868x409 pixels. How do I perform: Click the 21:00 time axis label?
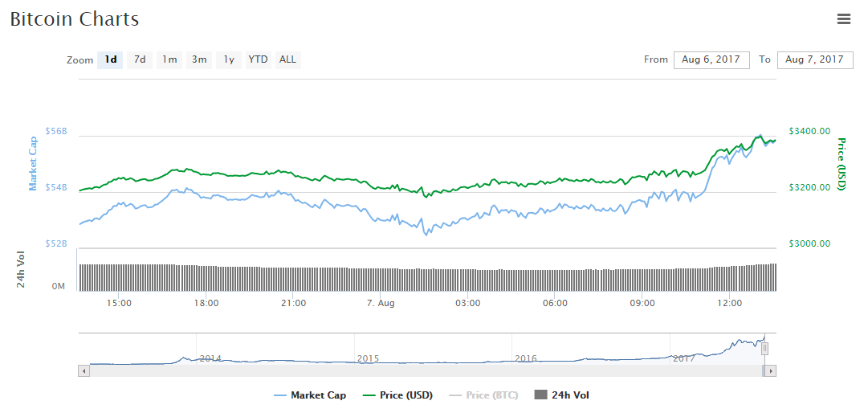pyautogui.click(x=293, y=303)
